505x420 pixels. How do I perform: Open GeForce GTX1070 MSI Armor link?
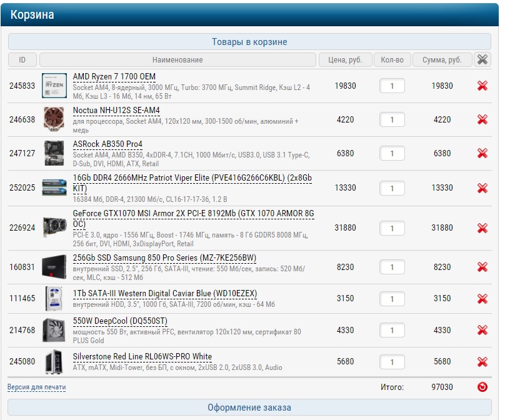pyautogui.click(x=193, y=218)
